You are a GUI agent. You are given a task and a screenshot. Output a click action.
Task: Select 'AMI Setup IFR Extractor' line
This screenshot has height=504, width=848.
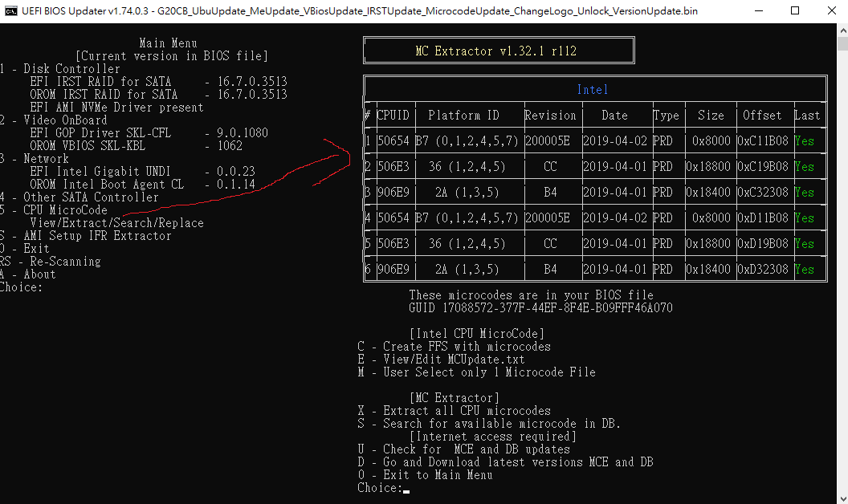(x=85, y=236)
